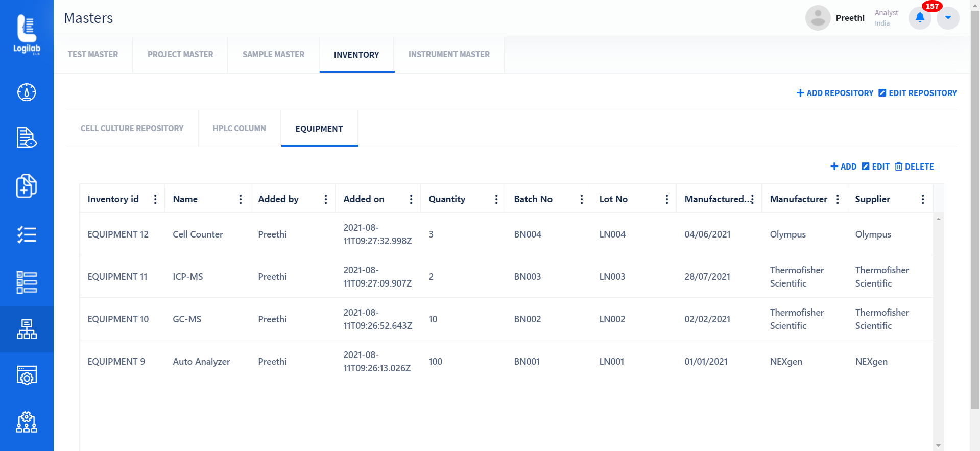Screen dimensions: 980x451
Task: Open the team gear icon in sidebar
Action: [27, 422]
